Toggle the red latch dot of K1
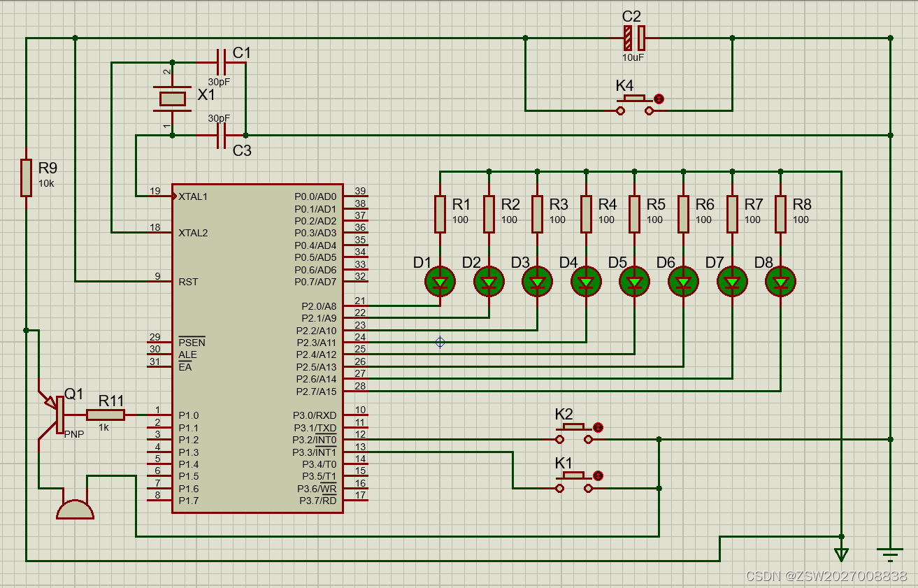This screenshot has width=918, height=588. pos(598,475)
